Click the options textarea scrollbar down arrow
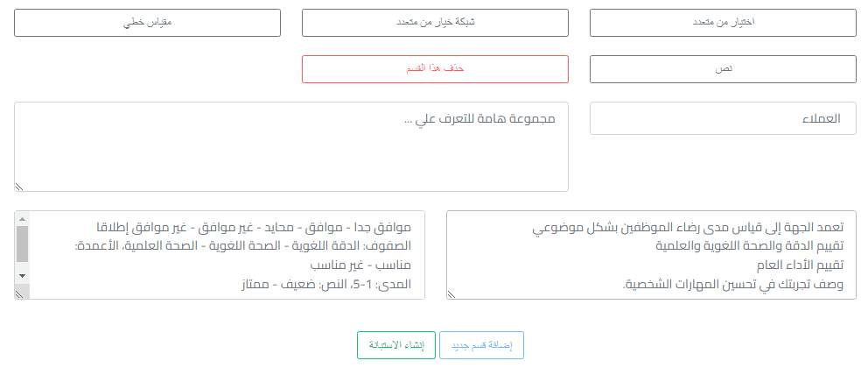Image resolution: width=868 pixels, height=382 pixels. click(x=22, y=276)
